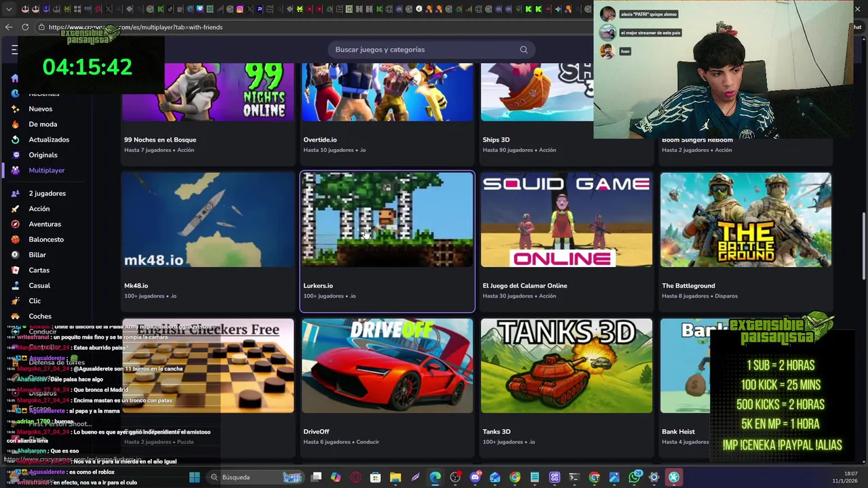Open File Explorer from the taskbar
The width and height of the screenshot is (868, 488).
395,477
